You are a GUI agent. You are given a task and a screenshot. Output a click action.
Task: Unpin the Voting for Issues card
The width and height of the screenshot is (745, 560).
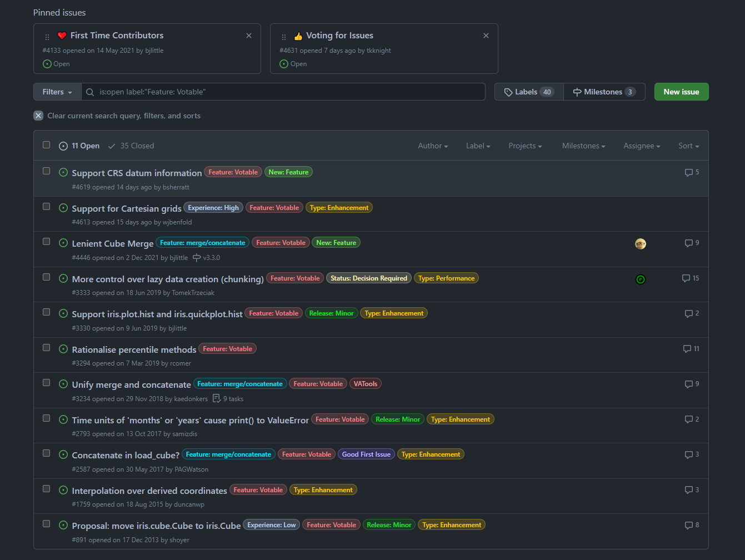tap(486, 36)
